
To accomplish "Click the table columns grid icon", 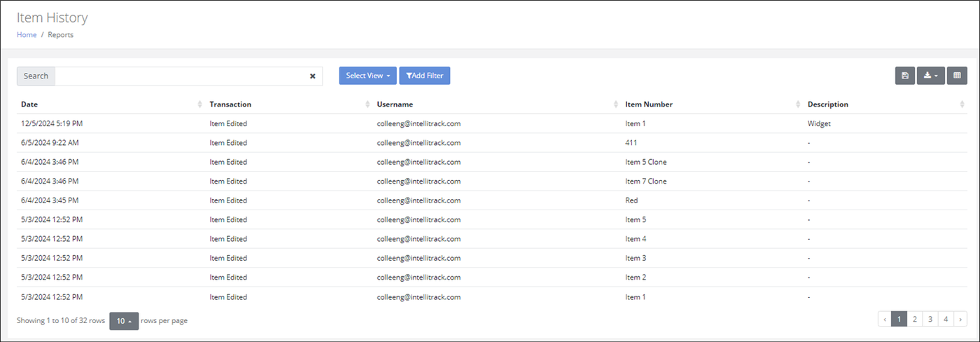I will tap(957, 76).
